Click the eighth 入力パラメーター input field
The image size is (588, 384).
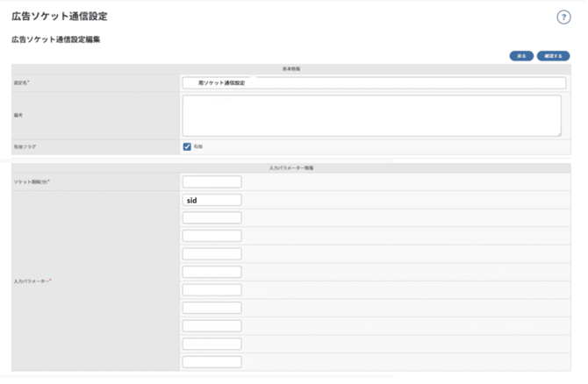(212, 326)
